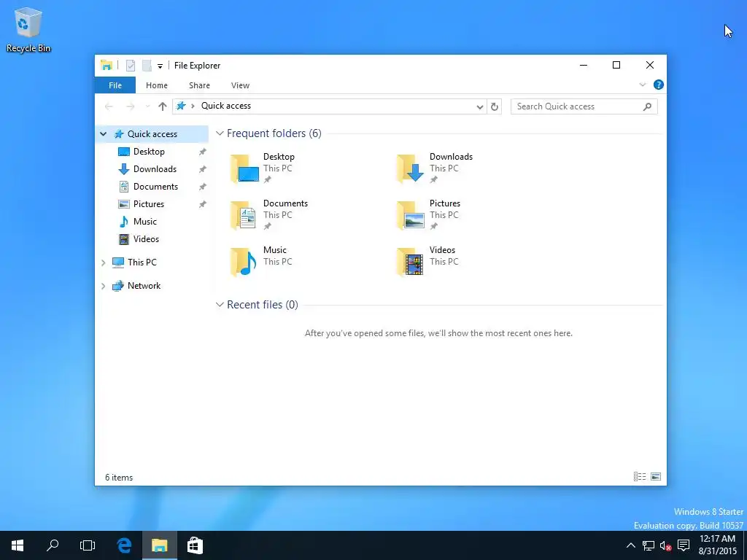
Task: Click the Forward navigation arrow
Action: (x=130, y=106)
